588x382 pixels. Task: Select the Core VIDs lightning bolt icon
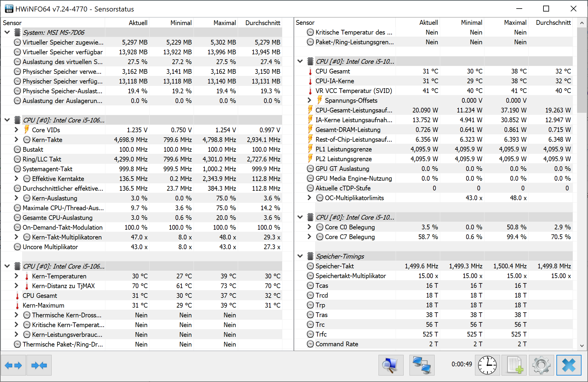click(27, 130)
